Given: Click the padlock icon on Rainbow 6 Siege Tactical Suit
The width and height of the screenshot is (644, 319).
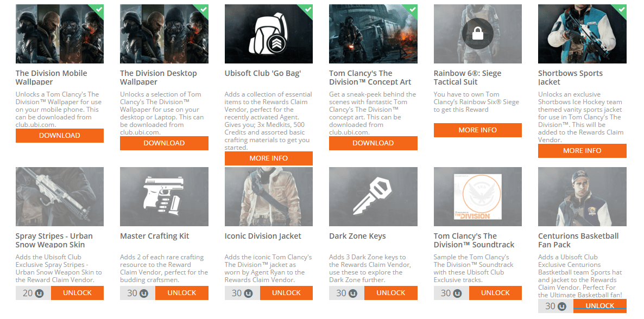Looking at the screenshot, I should click(x=477, y=34).
